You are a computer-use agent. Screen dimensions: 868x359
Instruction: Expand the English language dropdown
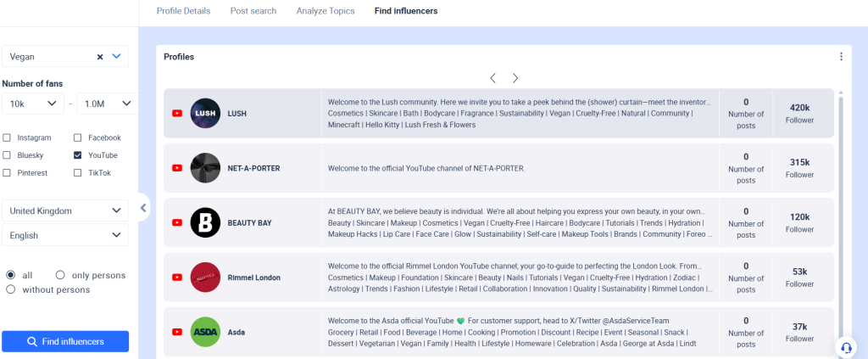pos(65,235)
